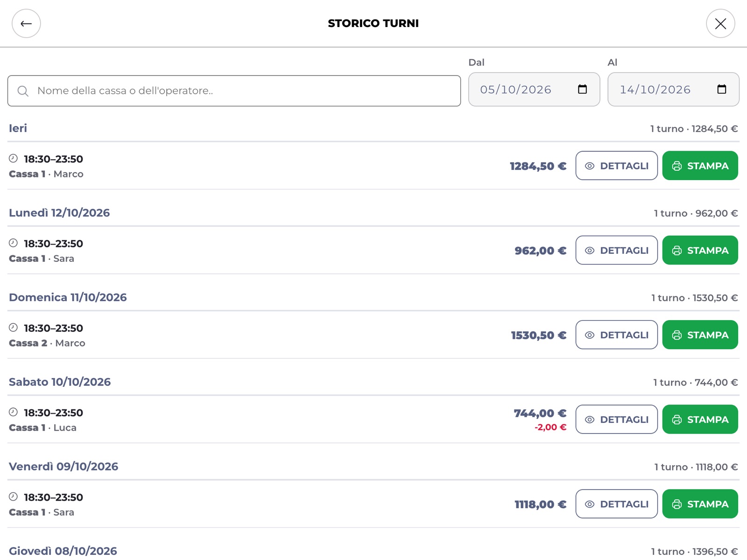747x560 pixels.
Task: Print the 962,00 € Sara shift
Action: (x=700, y=250)
